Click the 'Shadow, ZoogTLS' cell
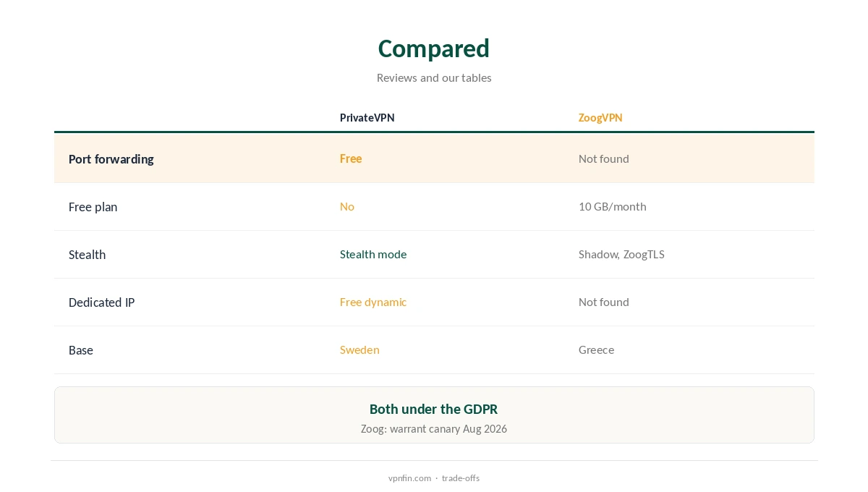868x492 pixels. [x=621, y=254]
